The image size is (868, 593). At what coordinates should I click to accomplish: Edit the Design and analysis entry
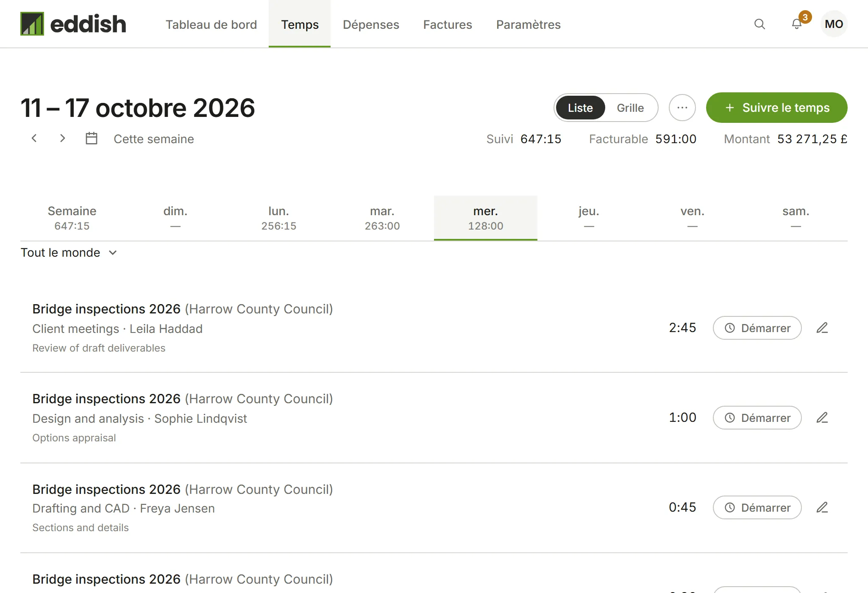coord(822,418)
